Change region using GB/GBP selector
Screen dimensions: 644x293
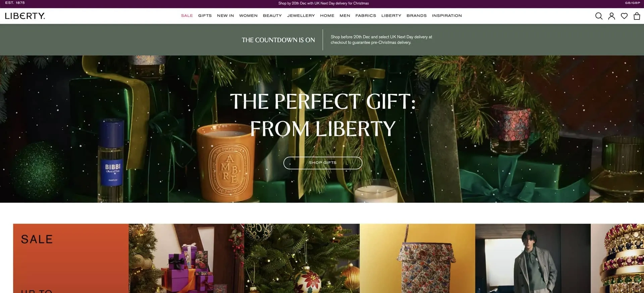[x=633, y=3]
